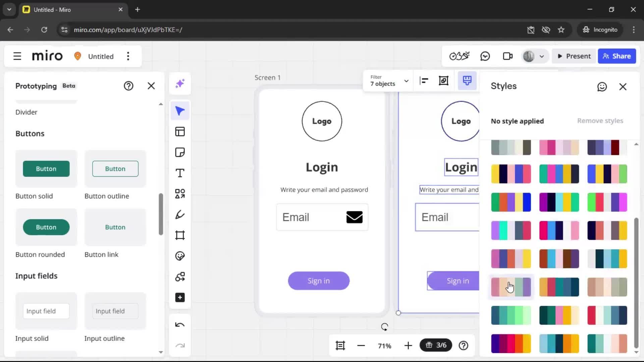Undo the last action
The height and width of the screenshot is (362, 644).
(180, 325)
